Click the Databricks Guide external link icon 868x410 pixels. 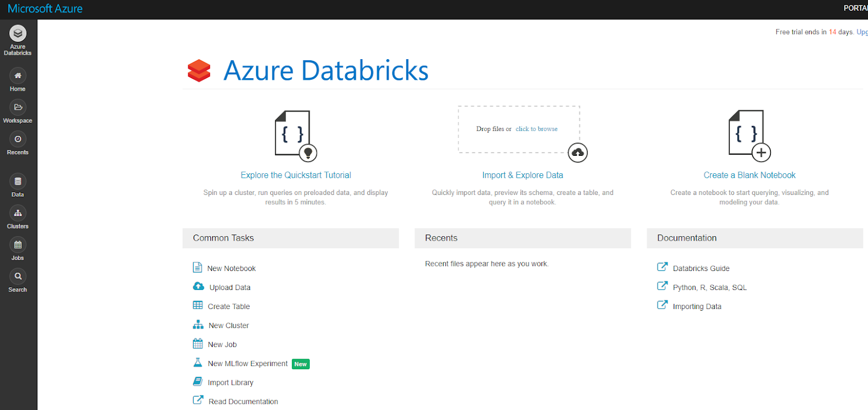(x=662, y=267)
